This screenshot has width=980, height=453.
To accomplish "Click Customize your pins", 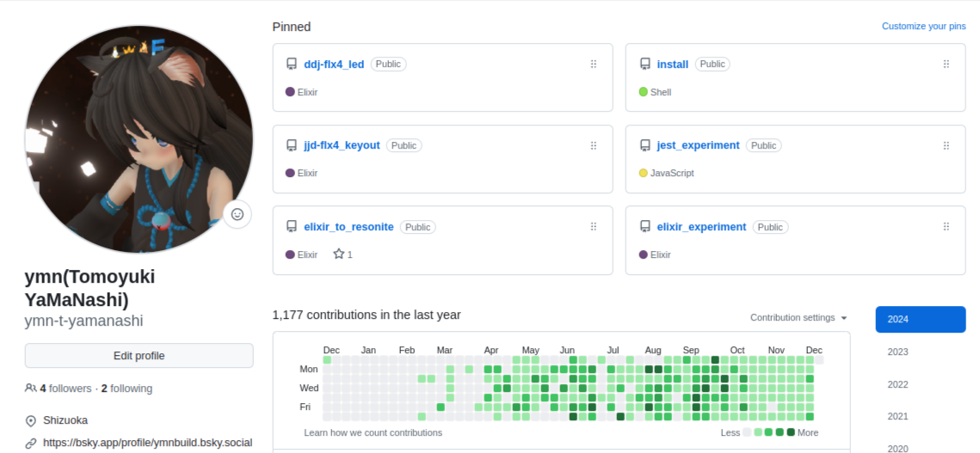I will [x=924, y=27].
